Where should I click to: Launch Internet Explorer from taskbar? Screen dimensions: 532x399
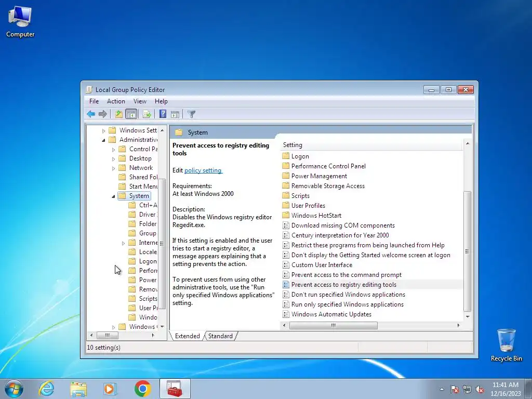tap(46, 389)
